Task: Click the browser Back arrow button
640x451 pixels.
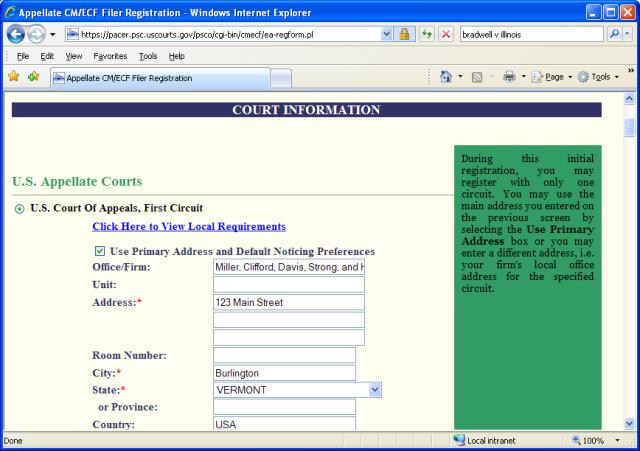Action: point(17,33)
